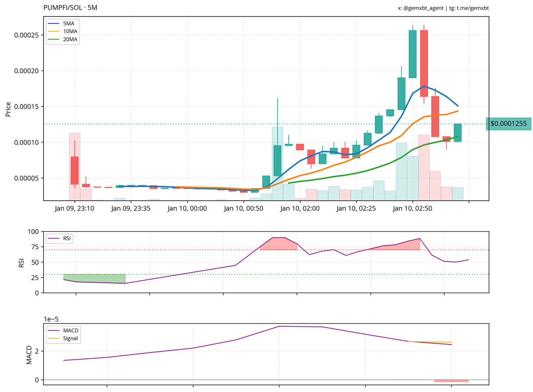
Task: Click the RSI legend entry
Action: [60, 238]
